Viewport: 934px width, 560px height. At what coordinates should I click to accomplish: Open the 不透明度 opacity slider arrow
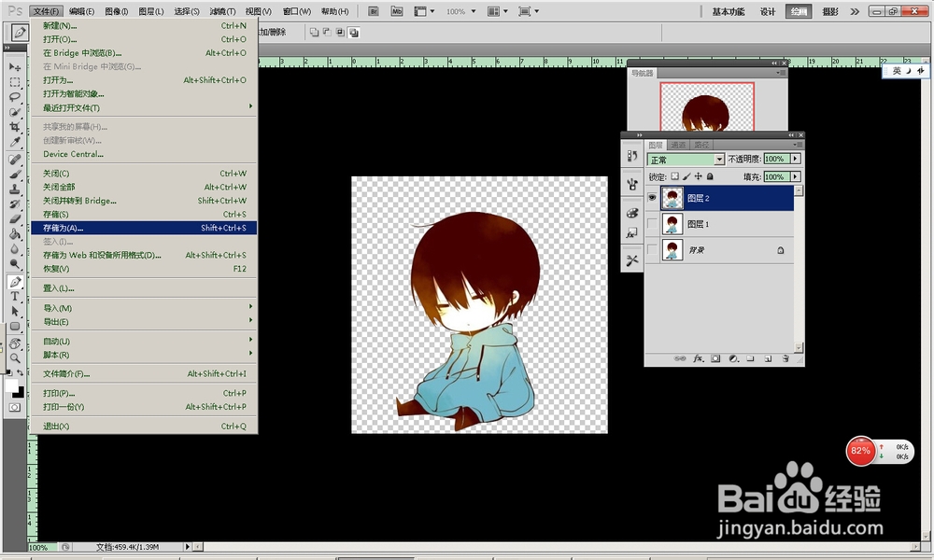pos(796,159)
